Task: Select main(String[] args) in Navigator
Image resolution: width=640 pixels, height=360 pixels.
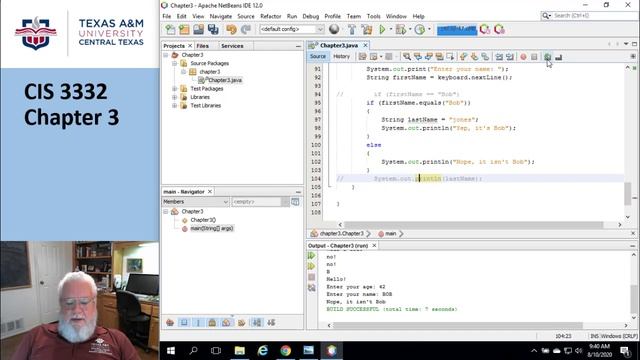Action: tap(211, 228)
